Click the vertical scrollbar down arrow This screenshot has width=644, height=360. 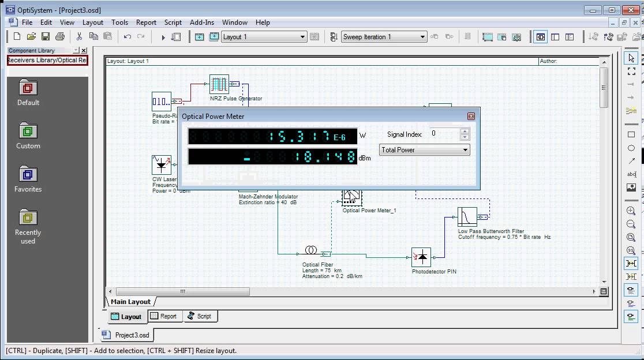point(604,282)
